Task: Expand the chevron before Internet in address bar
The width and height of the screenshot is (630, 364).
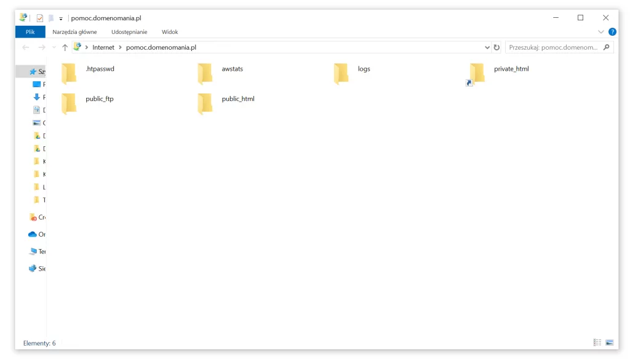Action: click(86, 47)
